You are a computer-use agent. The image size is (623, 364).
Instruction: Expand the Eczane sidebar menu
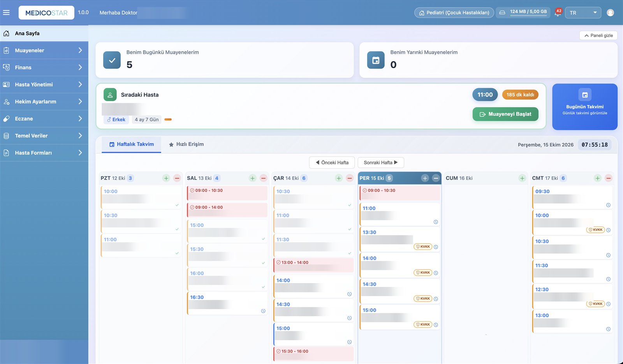coord(44,119)
